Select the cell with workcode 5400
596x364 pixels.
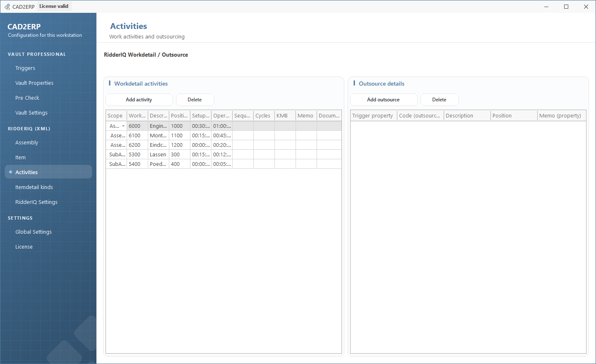[x=137, y=164]
